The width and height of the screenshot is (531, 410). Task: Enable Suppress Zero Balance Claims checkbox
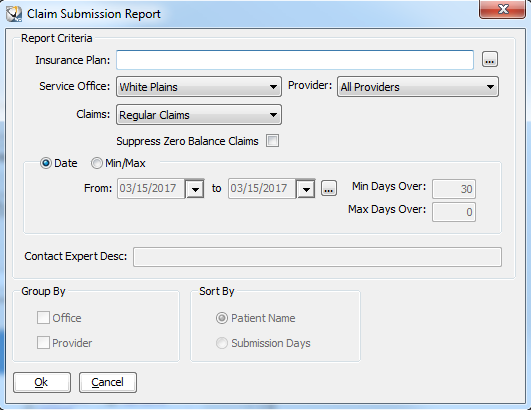click(x=272, y=141)
